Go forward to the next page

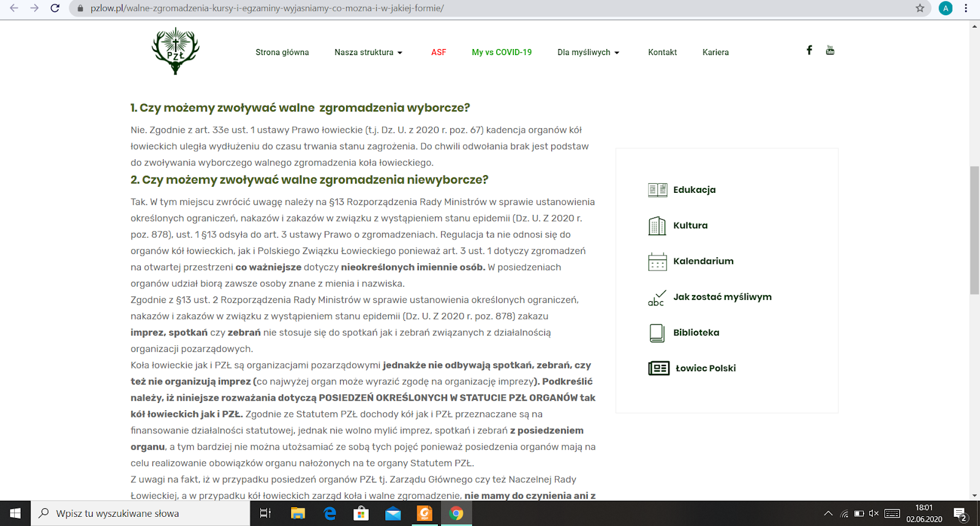pyautogui.click(x=34, y=9)
